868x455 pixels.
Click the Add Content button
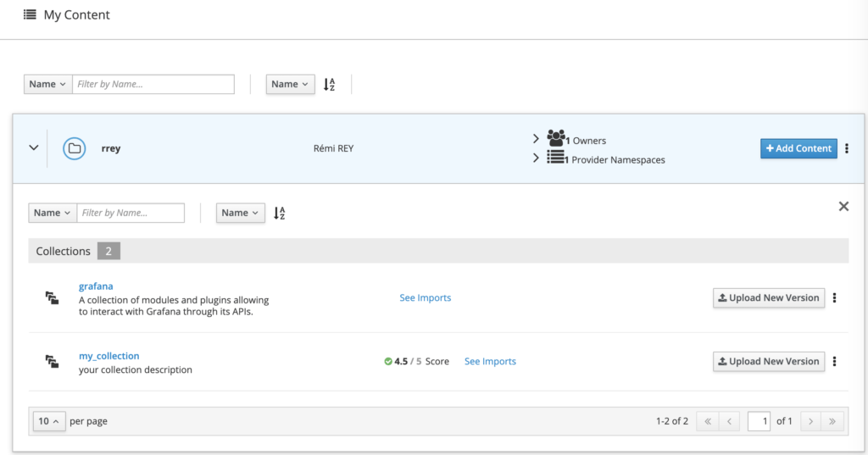[x=798, y=148]
